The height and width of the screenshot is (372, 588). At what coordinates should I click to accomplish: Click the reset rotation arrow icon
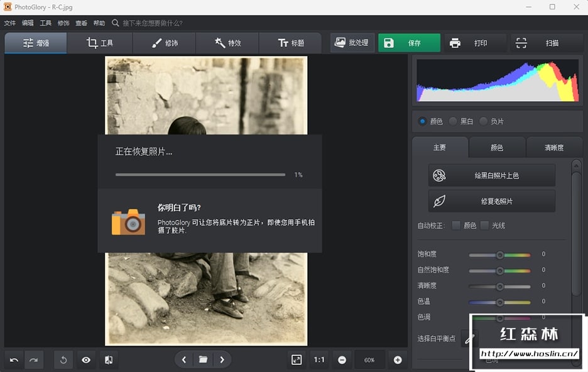pos(63,360)
